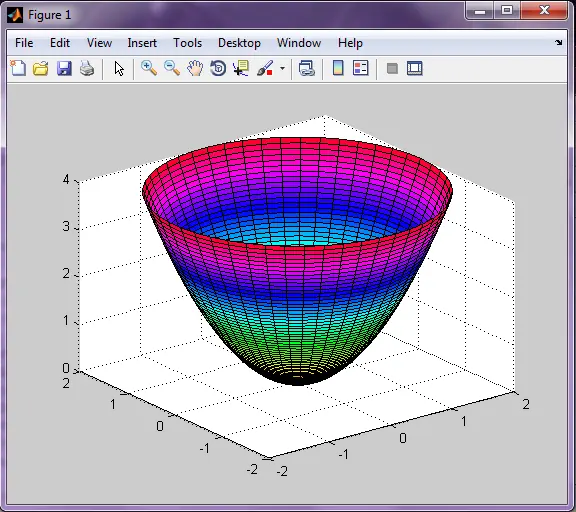Select the Edit Plot arrow tool
This screenshot has height=512, width=576.
pos(119,68)
